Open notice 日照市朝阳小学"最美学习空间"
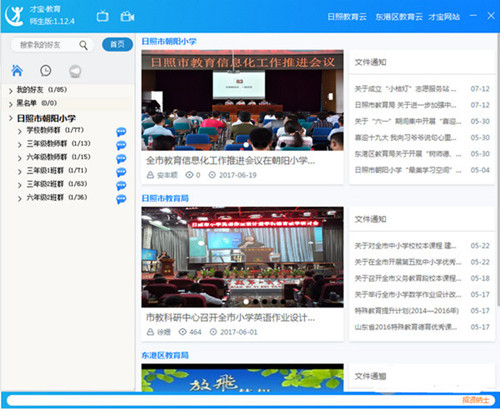The width and height of the screenshot is (500, 409). (x=408, y=170)
